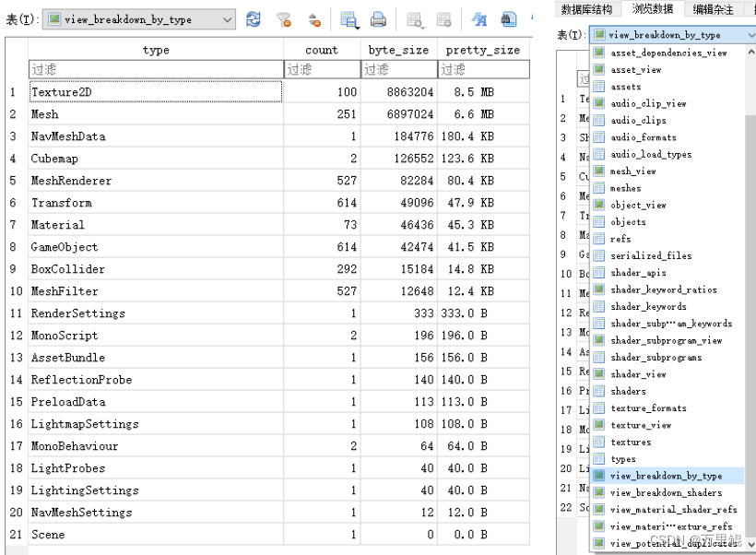Print the table with the printer icon
The image size is (756, 555).
[x=379, y=19]
